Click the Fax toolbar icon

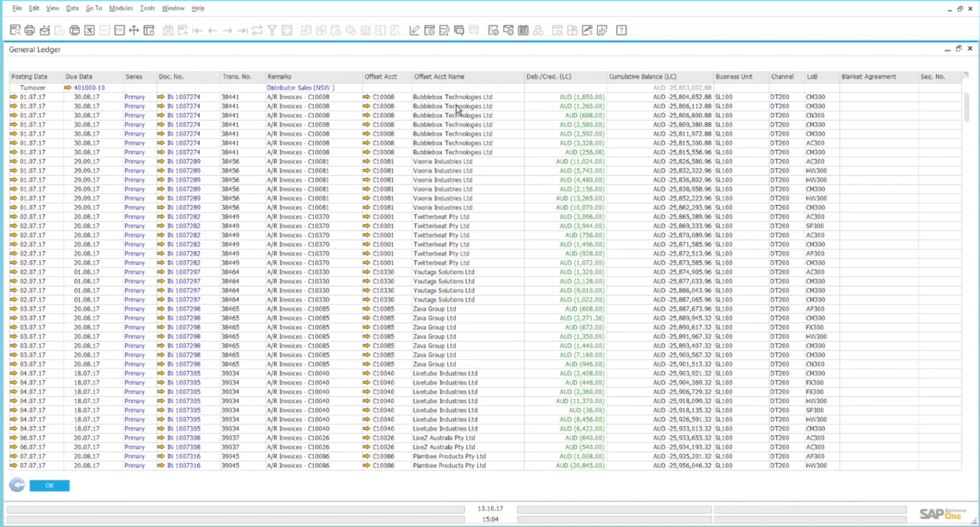74,30
